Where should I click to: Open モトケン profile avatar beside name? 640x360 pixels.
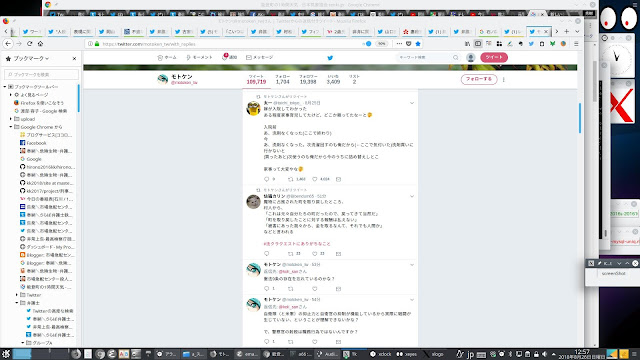pos(163,79)
